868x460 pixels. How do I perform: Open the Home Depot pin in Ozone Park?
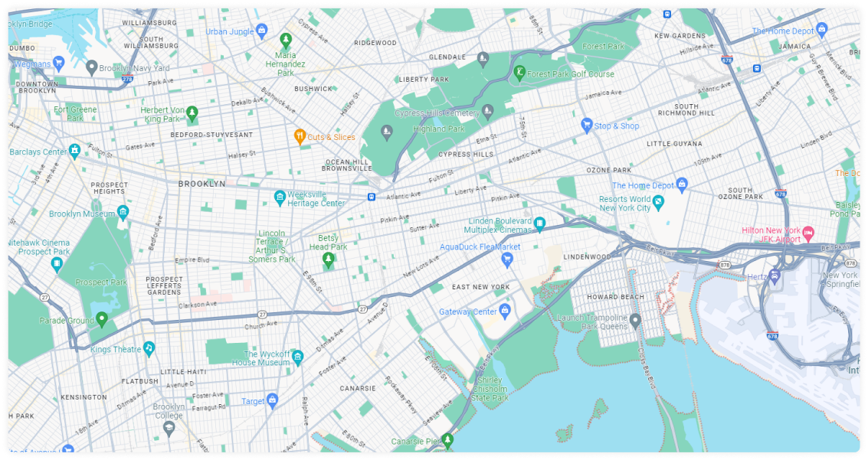pos(682,184)
